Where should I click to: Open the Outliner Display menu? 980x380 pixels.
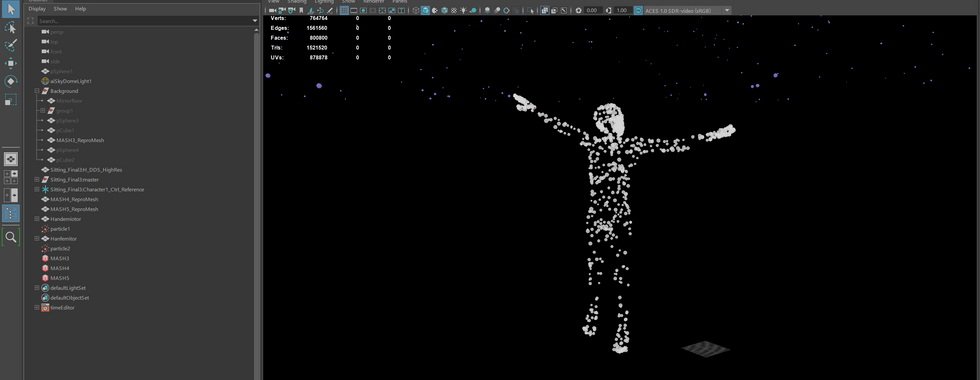[37, 9]
